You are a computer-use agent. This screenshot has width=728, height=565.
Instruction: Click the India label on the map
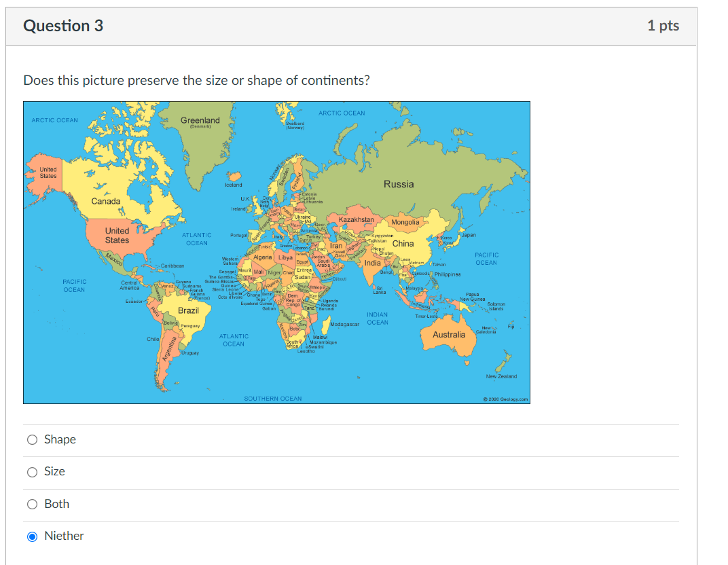(372, 263)
